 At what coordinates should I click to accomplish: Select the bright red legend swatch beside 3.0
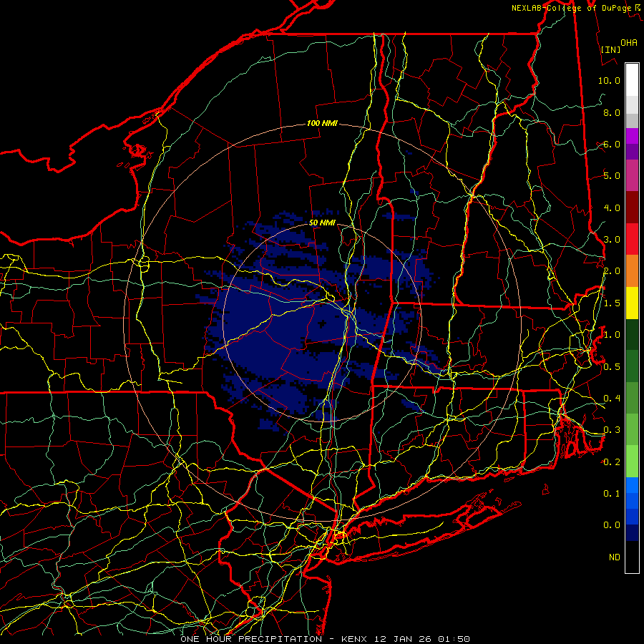(632, 240)
